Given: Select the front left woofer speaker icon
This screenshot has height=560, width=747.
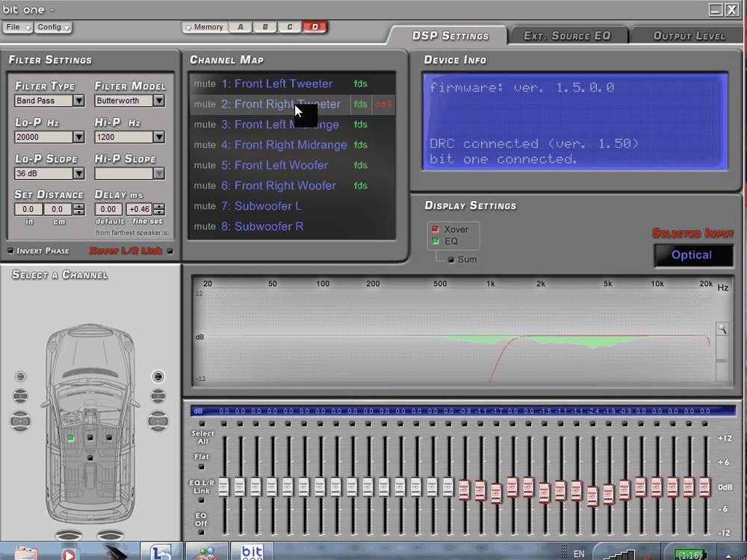Looking at the screenshot, I should pyautogui.click(x=20, y=421).
